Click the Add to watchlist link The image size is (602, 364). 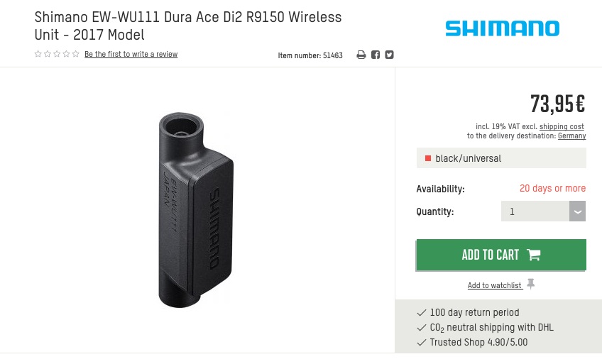coord(495,285)
